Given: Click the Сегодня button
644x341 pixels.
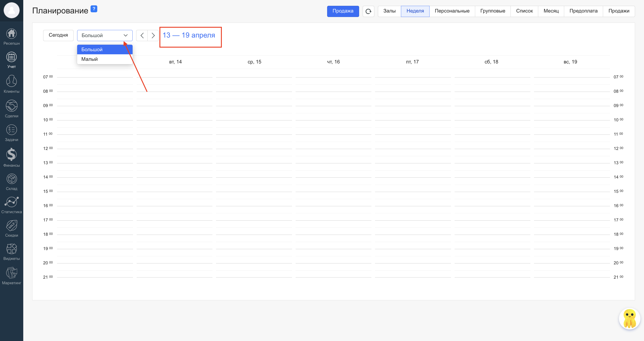Looking at the screenshot, I should (x=58, y=35).
